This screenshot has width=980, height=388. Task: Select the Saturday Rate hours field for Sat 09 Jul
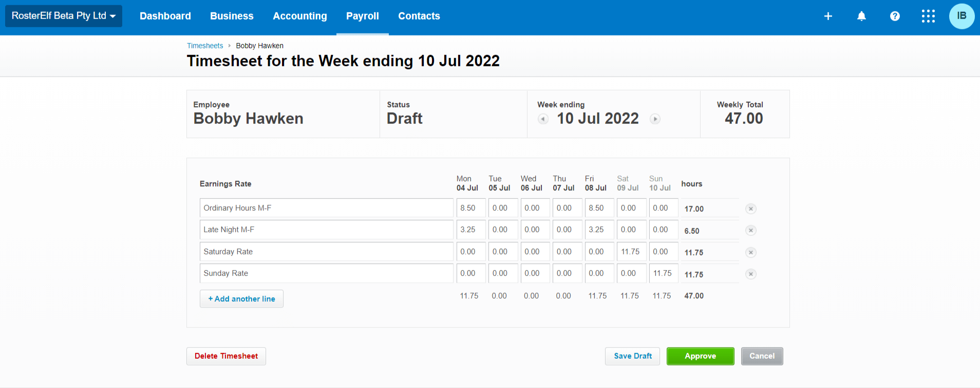pyautogui.click(x=631, y=252)
